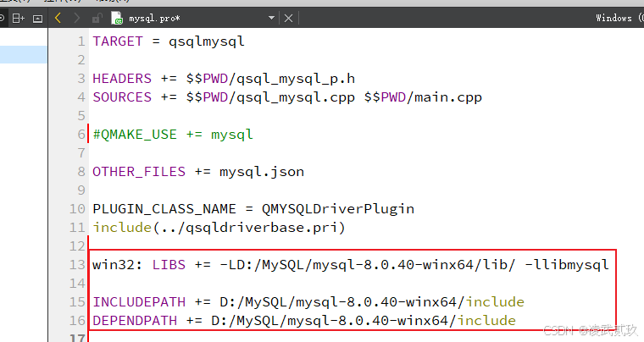Open the mysql.pro* document dropdown

coord(271,18)
